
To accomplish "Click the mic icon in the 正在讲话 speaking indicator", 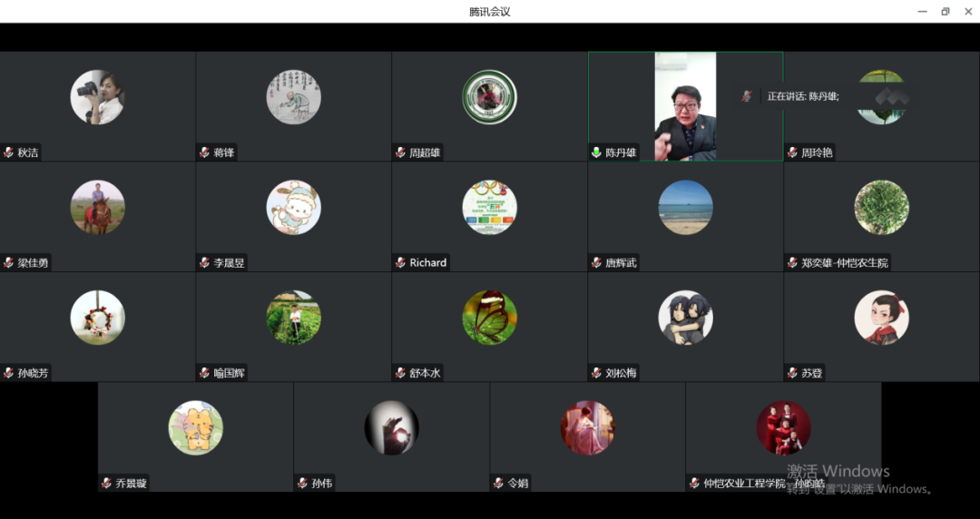I will click(747, 96).
